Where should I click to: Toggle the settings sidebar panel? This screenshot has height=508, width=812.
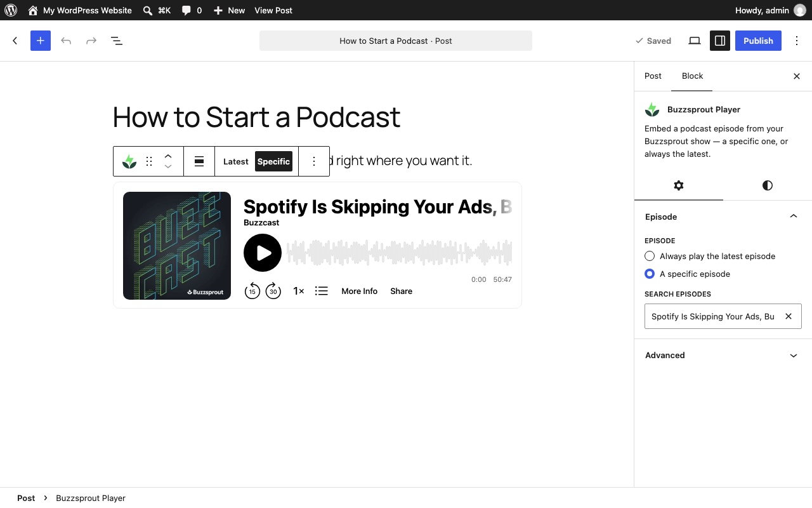(720, 41)
